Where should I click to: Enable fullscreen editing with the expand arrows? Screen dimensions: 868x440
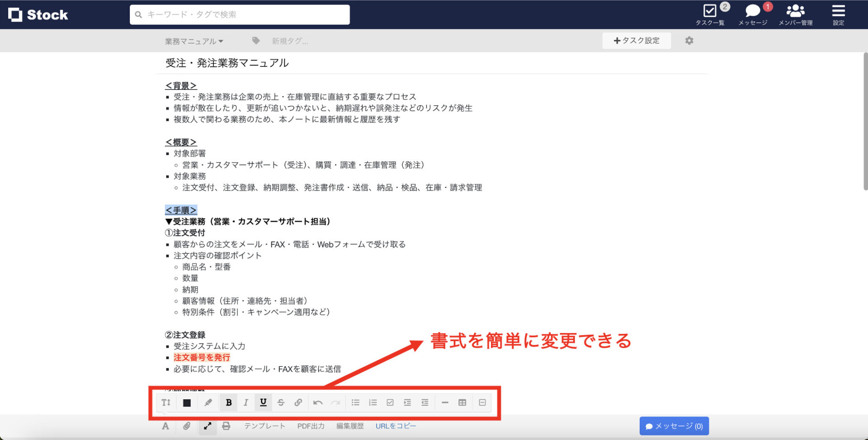click(x=208, y=425)
